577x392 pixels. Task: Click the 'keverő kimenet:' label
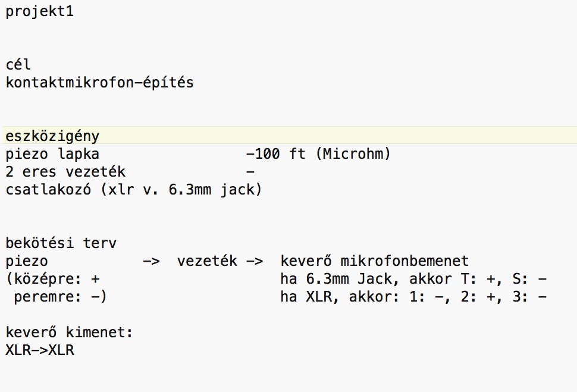tap(69, 332)
